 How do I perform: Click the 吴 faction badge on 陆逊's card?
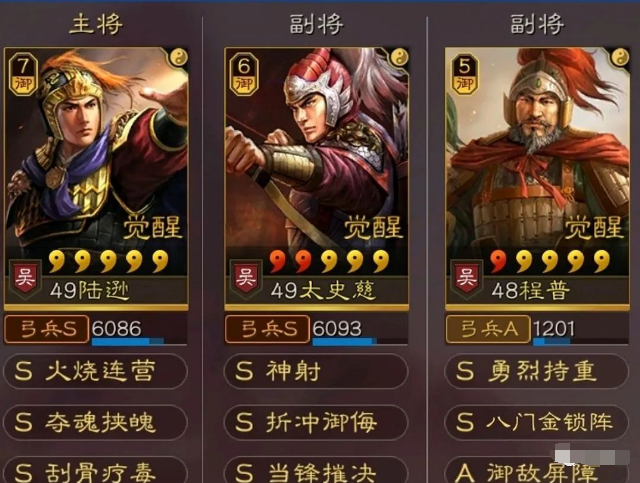[25, 278]
